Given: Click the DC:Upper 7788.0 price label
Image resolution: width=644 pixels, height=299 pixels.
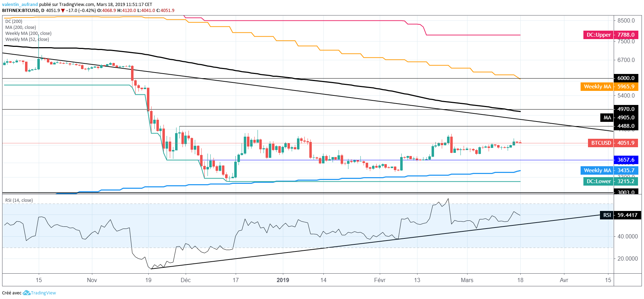Looking at the screenshot, I should (611, 35).
